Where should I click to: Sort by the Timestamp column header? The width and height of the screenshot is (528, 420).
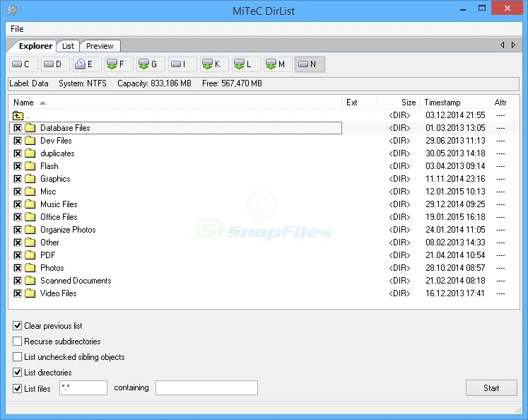click(x=455, y=103)
